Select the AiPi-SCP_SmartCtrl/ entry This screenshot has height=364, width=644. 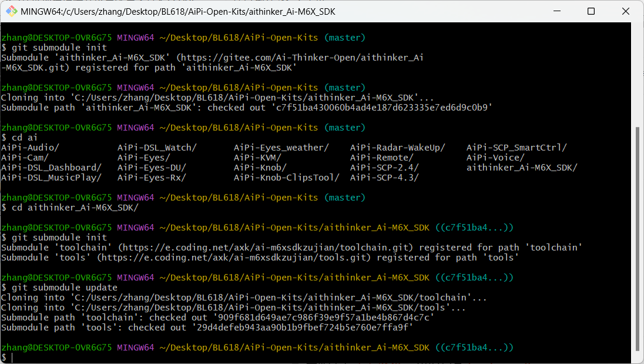pyautogui.click(x=516, y=148)
